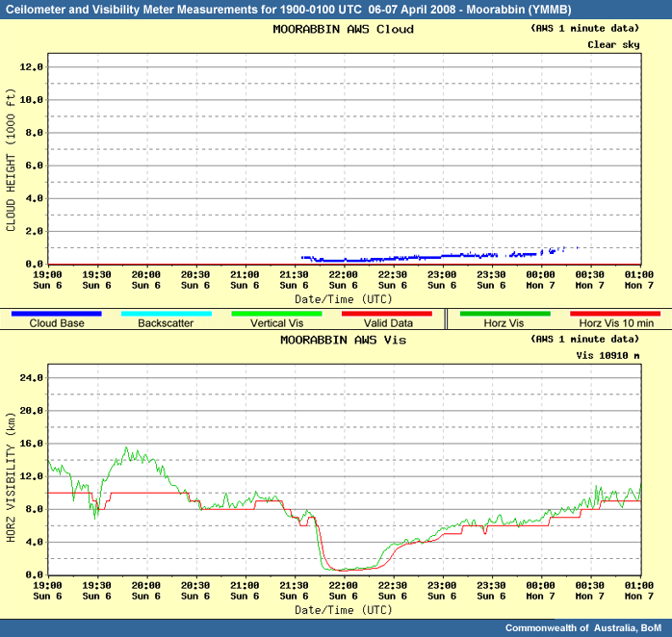Click 'Commonwealth of Australia, BoM' footer text

point(583,628)
